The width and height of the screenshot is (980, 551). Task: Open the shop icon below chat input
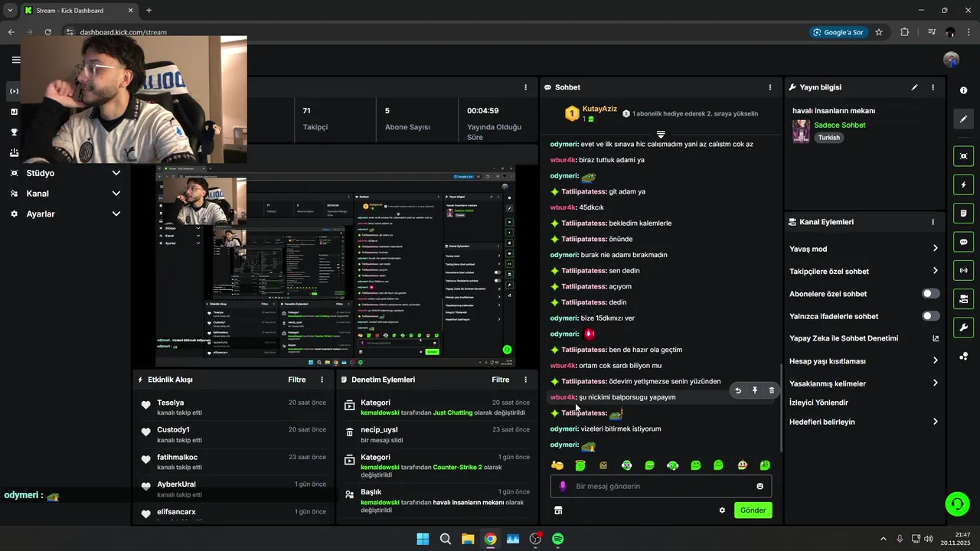pyautogui.click(x=558, y=510)
